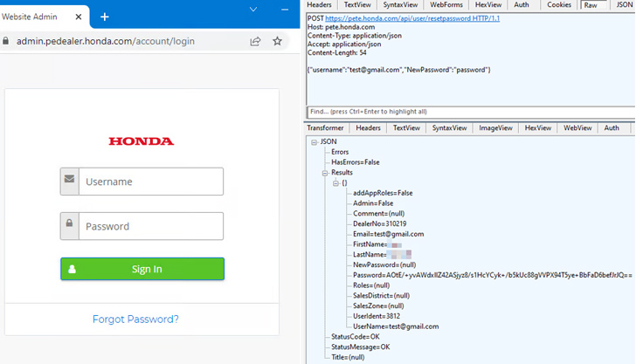Collapse the {} object node
This screenshot has width=636, height=364.
coord(335,183)
